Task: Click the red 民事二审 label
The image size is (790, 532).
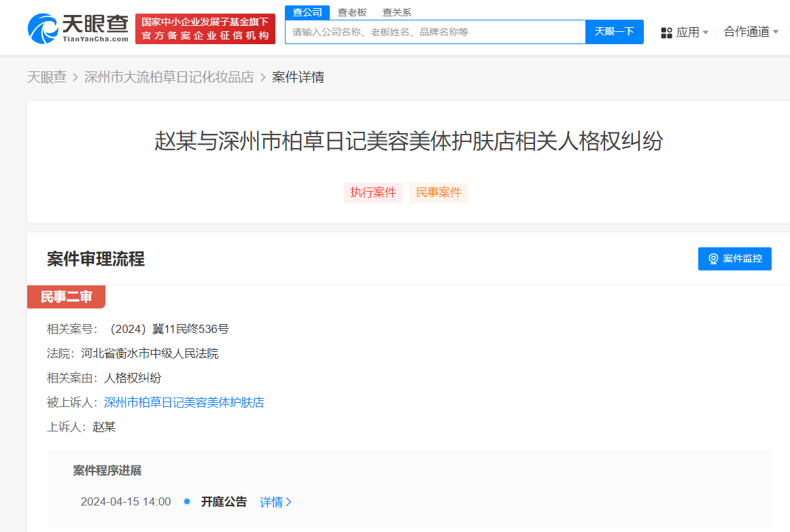Action: coord(66,296)
